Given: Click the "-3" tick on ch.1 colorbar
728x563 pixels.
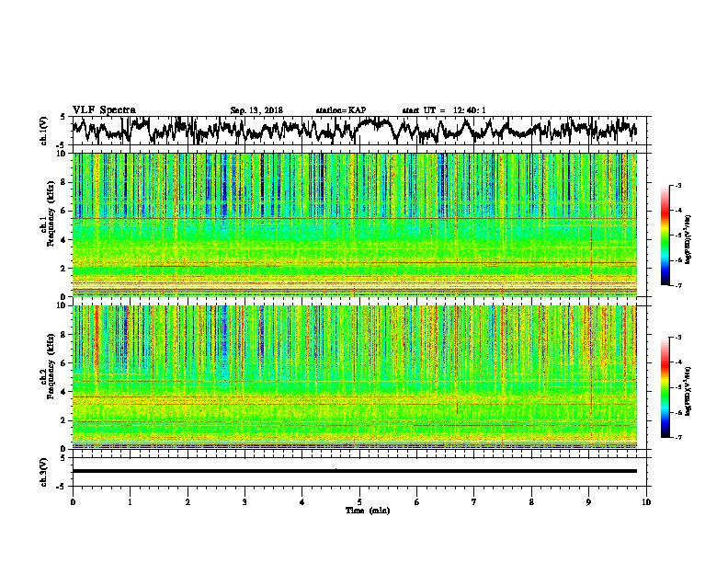Looking at the screenshot, I should click(678, 186).
